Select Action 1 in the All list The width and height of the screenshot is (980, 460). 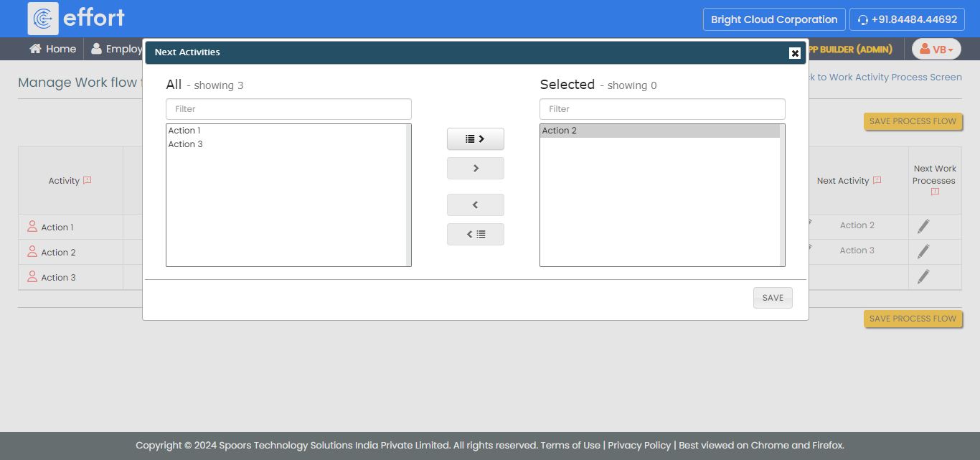click(184, 131)
